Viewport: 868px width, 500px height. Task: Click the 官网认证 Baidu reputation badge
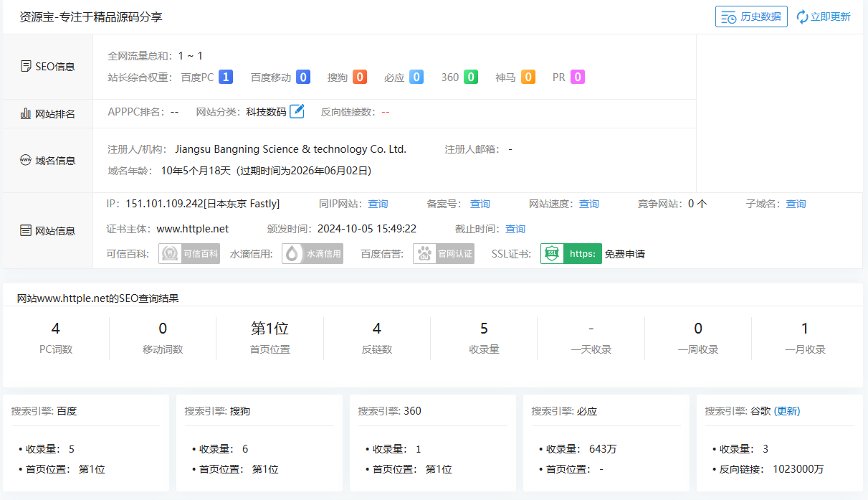444,253
